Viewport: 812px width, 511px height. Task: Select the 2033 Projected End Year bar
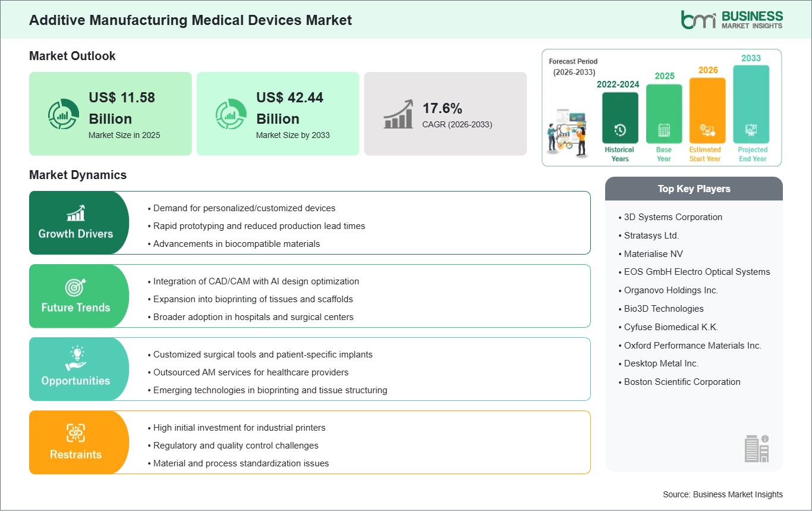(x=751, y=104)
